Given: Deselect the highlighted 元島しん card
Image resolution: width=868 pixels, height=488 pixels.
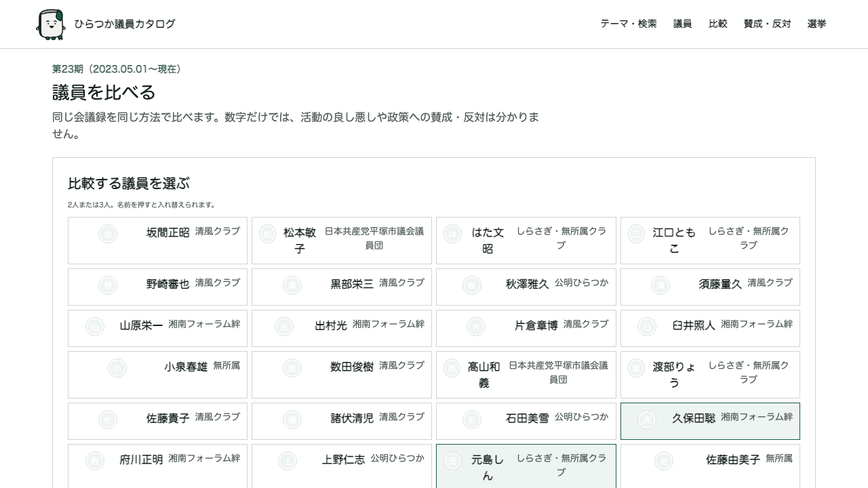Looking at the screenshot, I should [x=526, y=466].
